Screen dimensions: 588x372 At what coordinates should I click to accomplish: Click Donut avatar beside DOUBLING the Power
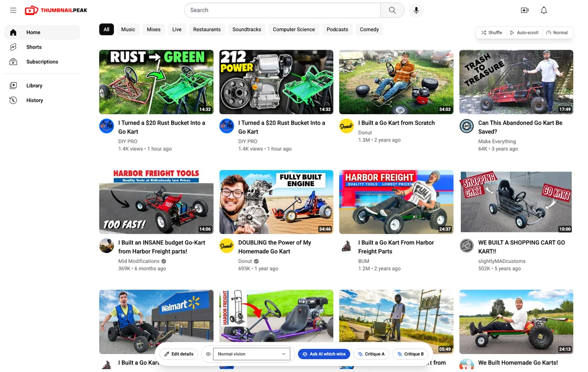(227, 246)
